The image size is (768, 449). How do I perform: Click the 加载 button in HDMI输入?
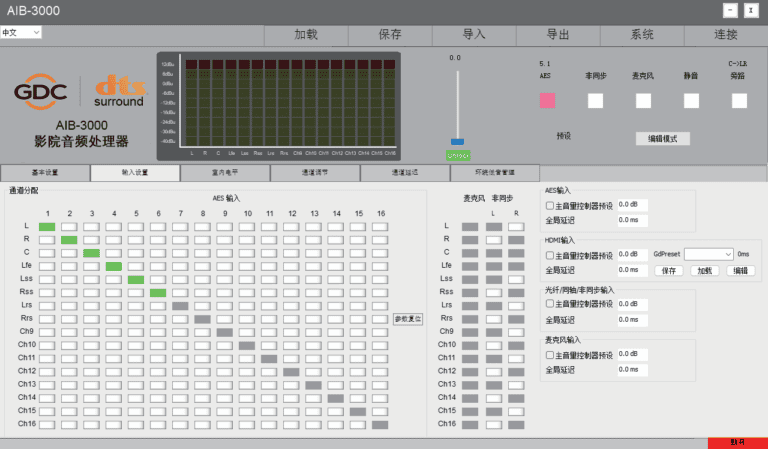point(704,271)
